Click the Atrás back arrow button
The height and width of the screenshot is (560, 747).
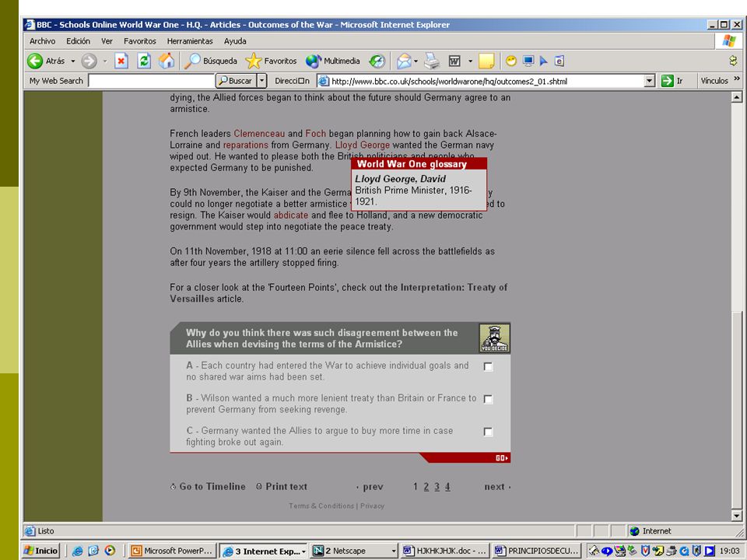(46, 61)
